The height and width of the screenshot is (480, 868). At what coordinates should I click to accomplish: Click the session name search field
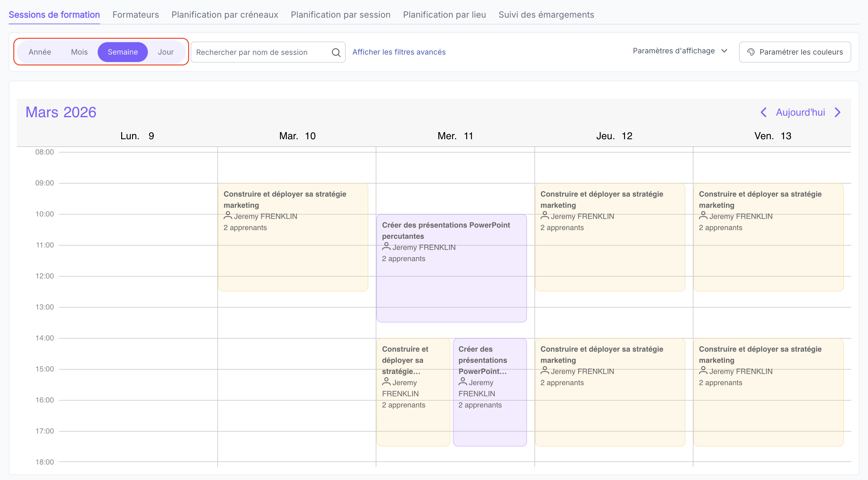click(268, 52)
